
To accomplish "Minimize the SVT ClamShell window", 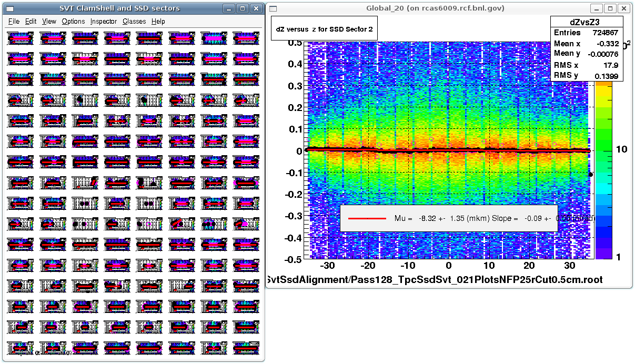I will click(229, 8).
